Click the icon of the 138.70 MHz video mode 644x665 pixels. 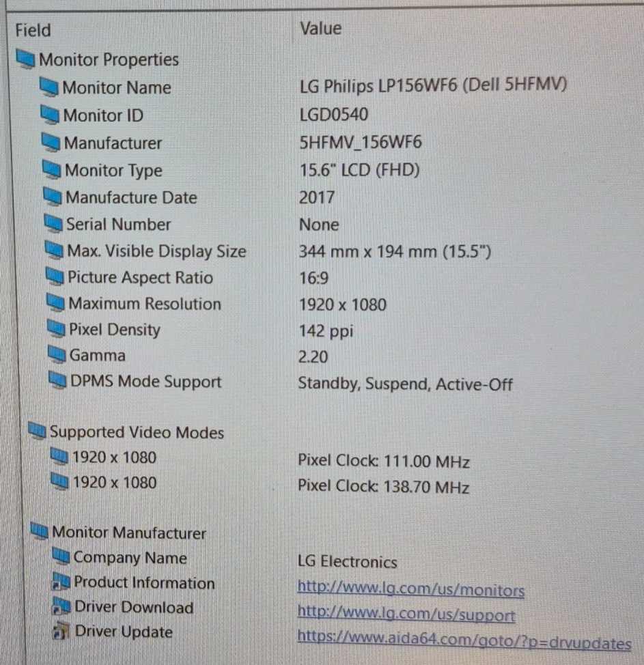coord(59,481)
